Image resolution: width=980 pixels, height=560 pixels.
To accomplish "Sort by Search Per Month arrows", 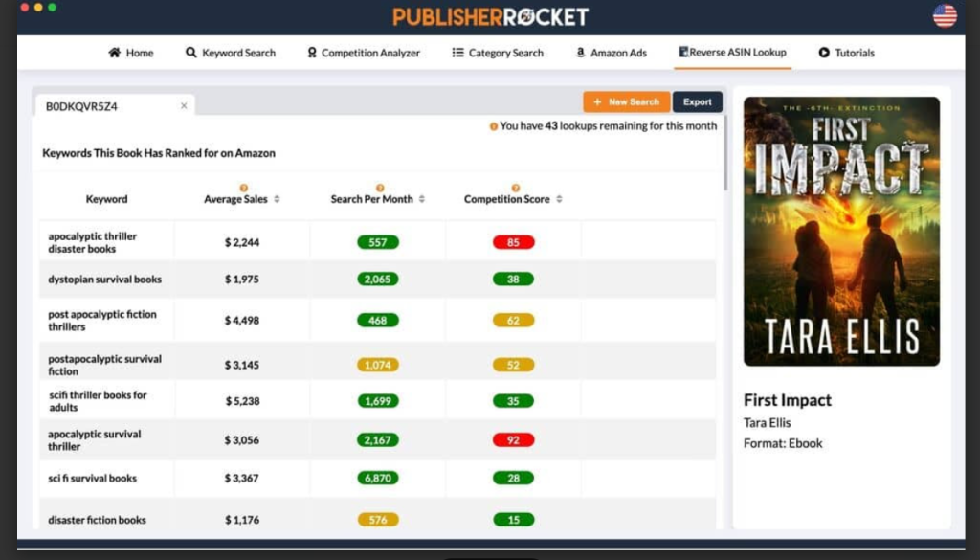I will pos(422,199).
